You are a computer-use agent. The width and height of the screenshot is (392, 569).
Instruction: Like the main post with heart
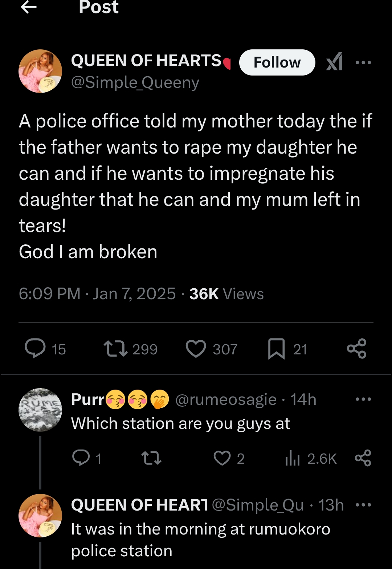click(x=196, y=349)
